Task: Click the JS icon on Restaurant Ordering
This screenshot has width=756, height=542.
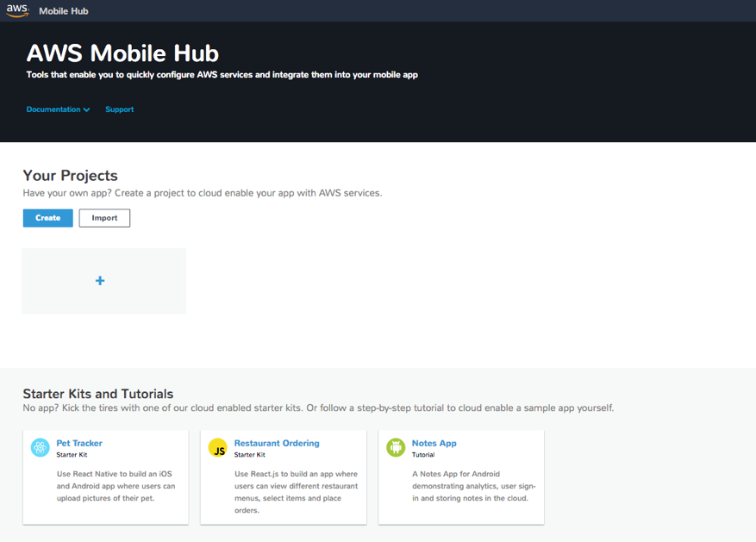Action: [x=218, y=447]
